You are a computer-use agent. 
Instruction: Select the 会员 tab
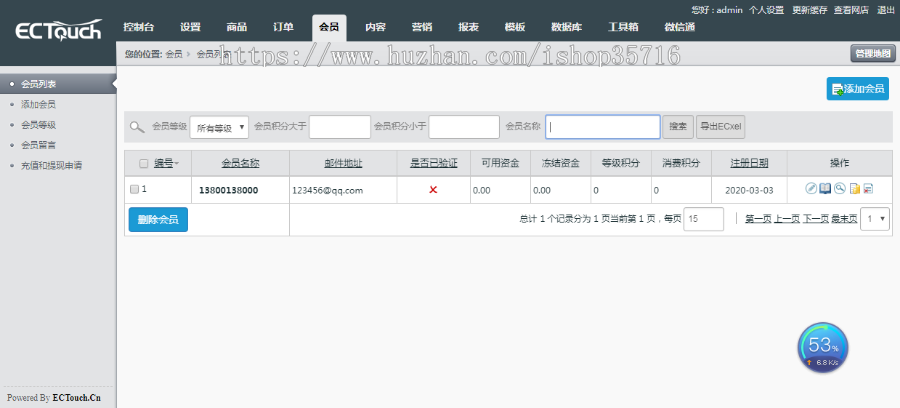tap(329, 28)
